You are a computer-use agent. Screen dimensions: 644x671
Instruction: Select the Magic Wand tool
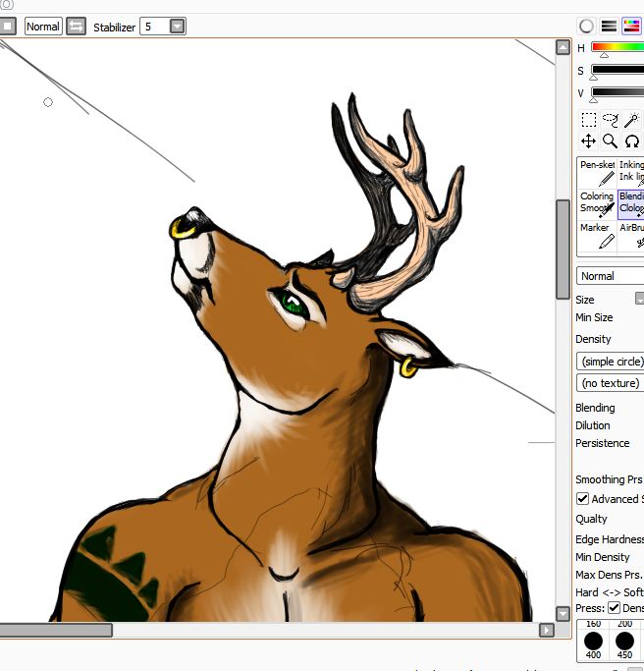(632, 120)
